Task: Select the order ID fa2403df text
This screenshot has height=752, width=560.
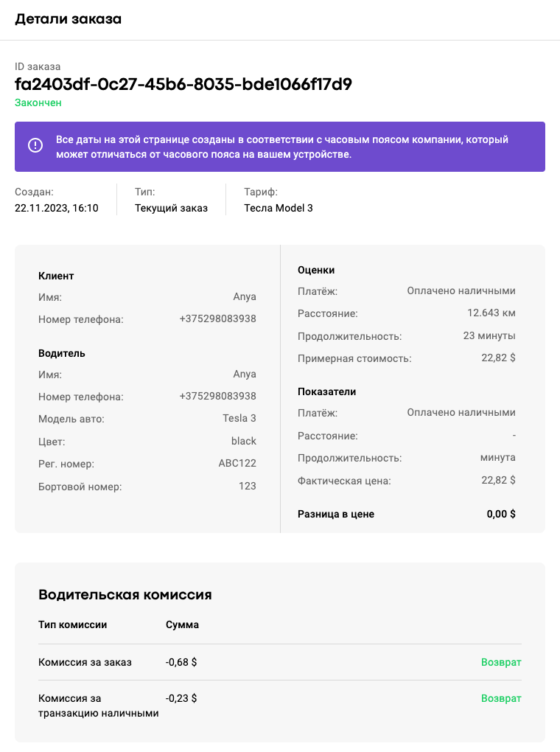Action: [183, 84]
